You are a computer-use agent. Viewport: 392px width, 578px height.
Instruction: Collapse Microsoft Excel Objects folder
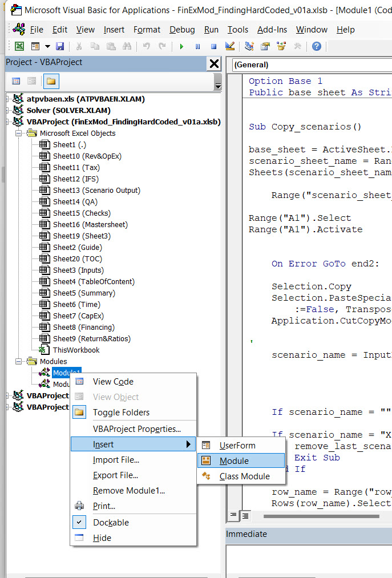click(x=18, y=133)
